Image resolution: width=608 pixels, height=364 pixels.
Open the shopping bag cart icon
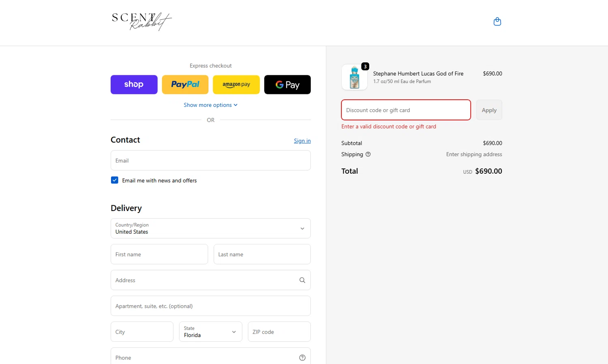point(497,21)
